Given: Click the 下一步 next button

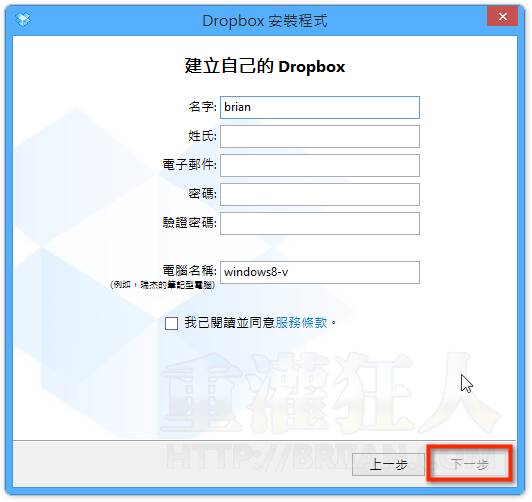Looking at the screenshot, I should tap(469, 464).
